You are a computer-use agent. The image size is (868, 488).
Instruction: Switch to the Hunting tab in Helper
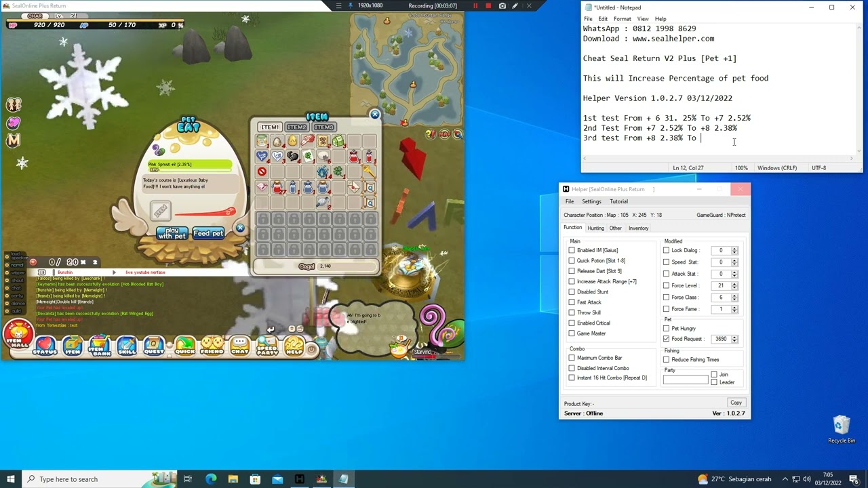pos(595,228)
